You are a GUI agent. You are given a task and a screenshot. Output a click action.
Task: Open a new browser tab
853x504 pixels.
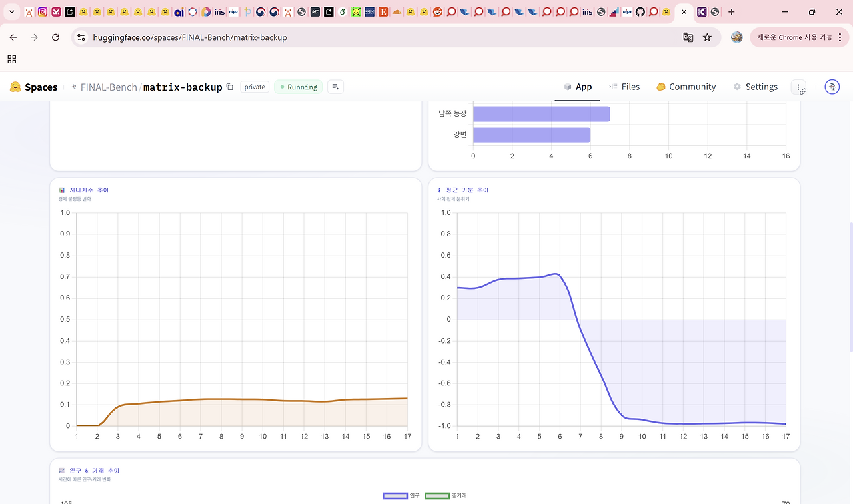coord(732,12)
